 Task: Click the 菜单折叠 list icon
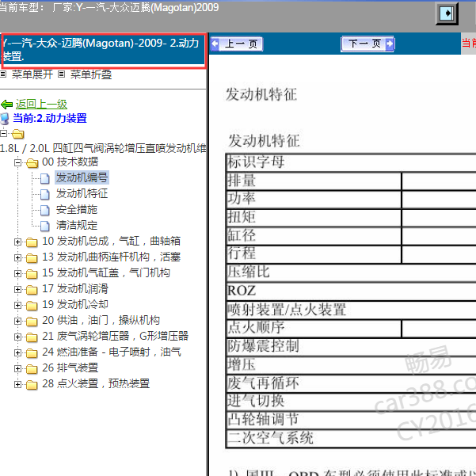[61, 74]
